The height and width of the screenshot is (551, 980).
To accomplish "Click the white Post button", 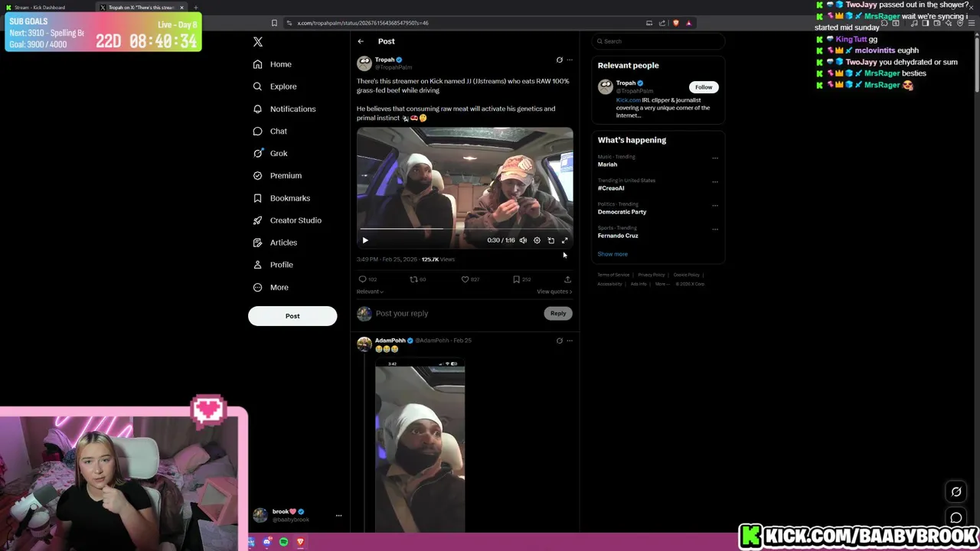I will (292, 316).
